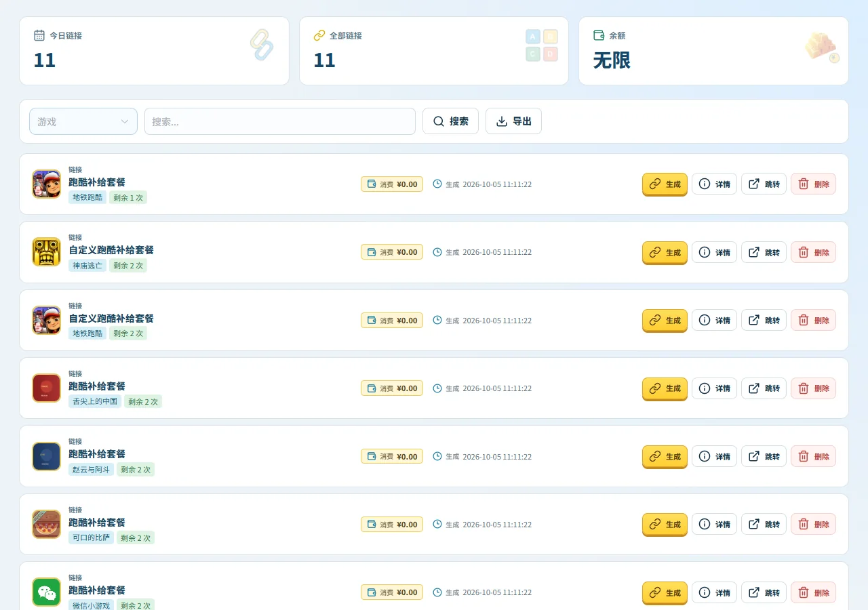Click the 舌尖上的中国 row's red game icon
Viewport: 868px width, 610px height.
(x=46, y=388)
